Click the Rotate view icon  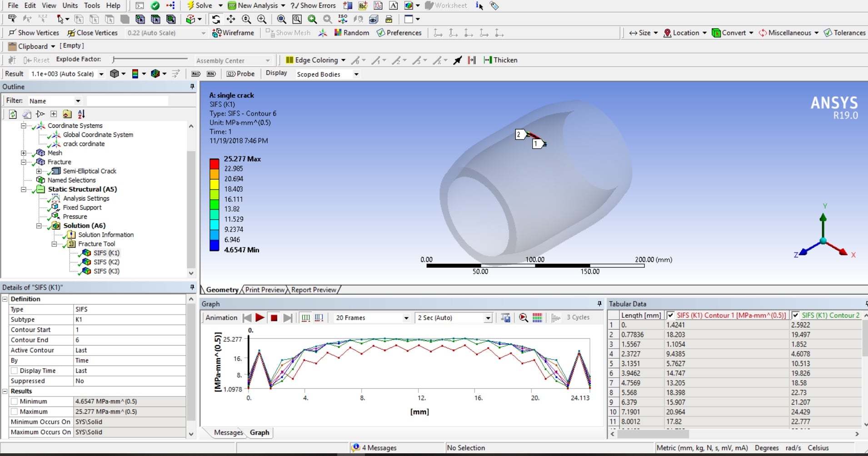tap(216, 19)
